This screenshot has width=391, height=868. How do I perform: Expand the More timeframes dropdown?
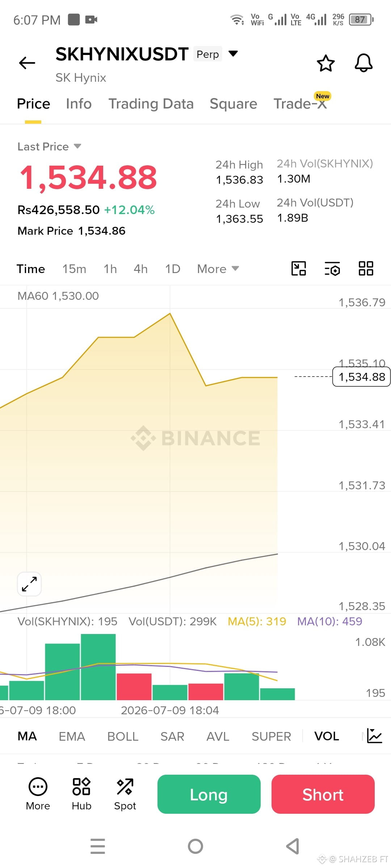click(218, 269)
